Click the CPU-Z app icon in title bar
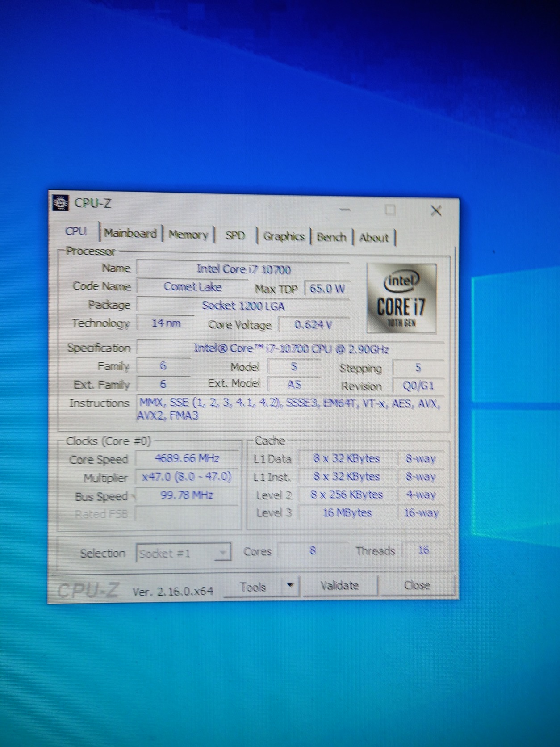Image resolution: width=560 pixels, height=747 pixels. point(60,203)
